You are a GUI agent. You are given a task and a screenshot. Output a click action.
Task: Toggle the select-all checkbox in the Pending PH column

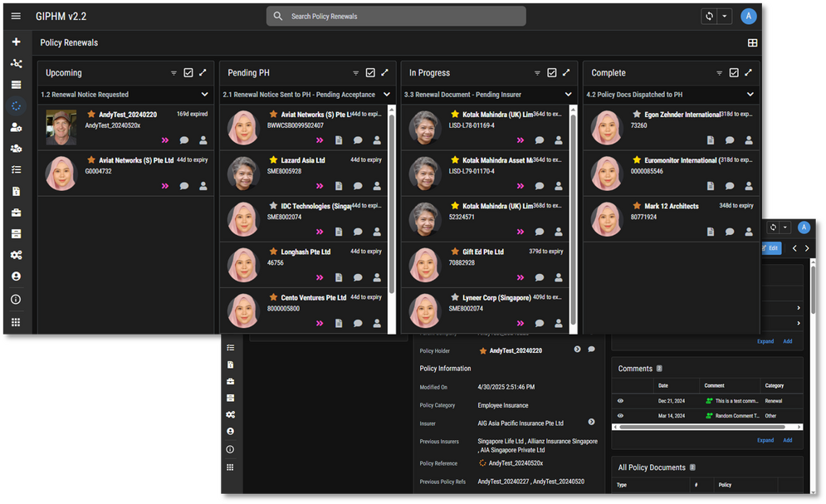370,73
